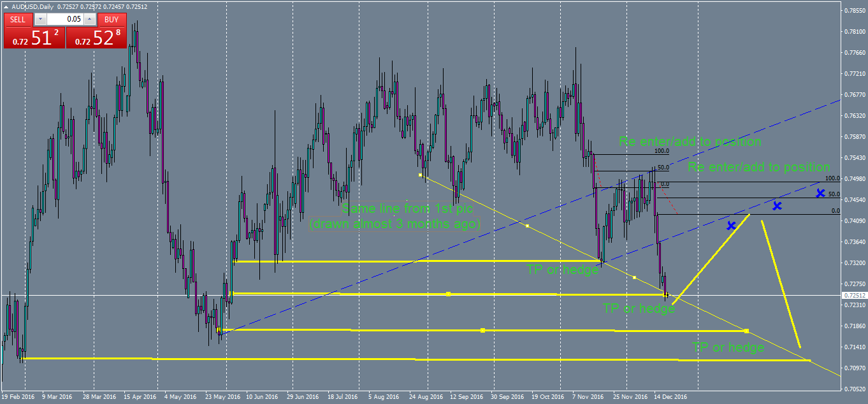Select the 'TP or hedge' label near 0.72310
This screenshot has height=404, width=868.
638,309
